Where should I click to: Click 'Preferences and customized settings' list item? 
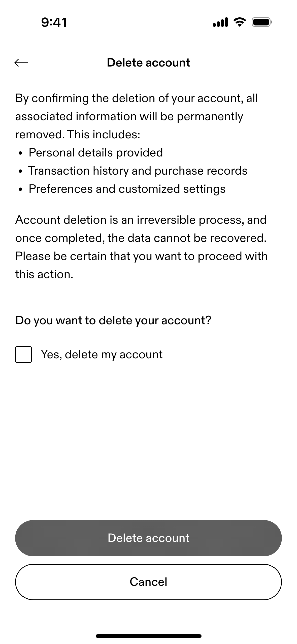click(x=127, y=189)
